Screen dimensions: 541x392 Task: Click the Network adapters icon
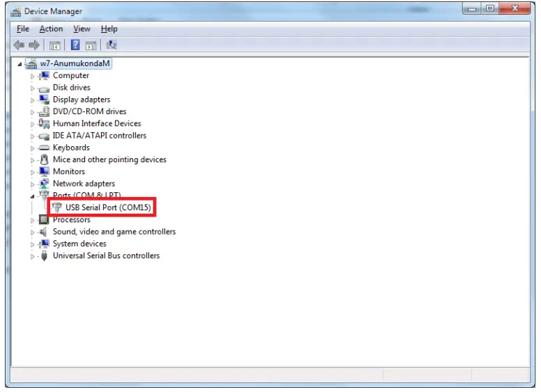tap(44, 184)
